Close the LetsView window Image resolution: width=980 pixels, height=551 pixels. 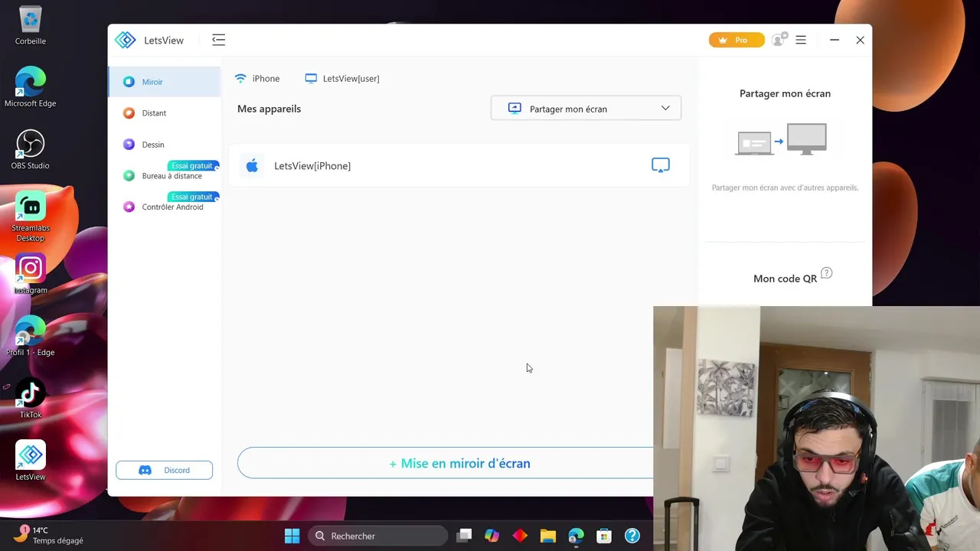[x=861, y=40]
